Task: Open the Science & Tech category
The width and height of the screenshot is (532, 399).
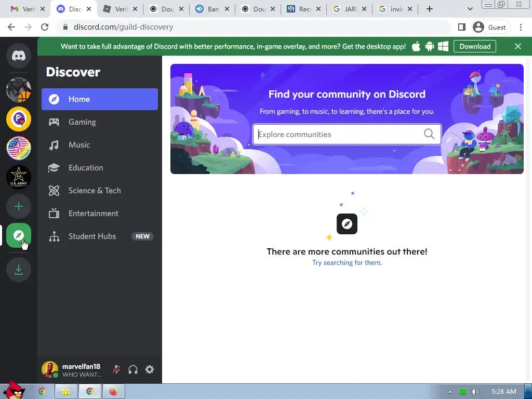Action: (100, 191)
